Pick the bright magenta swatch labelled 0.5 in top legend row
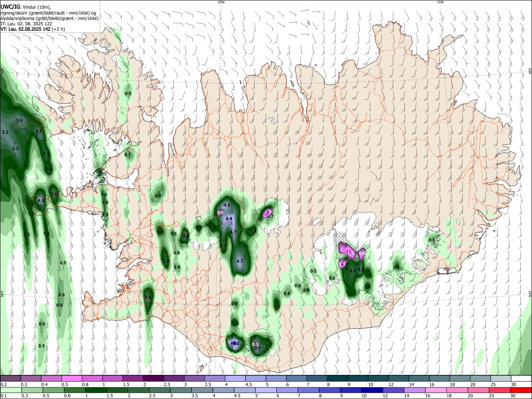 click(71, 379)
